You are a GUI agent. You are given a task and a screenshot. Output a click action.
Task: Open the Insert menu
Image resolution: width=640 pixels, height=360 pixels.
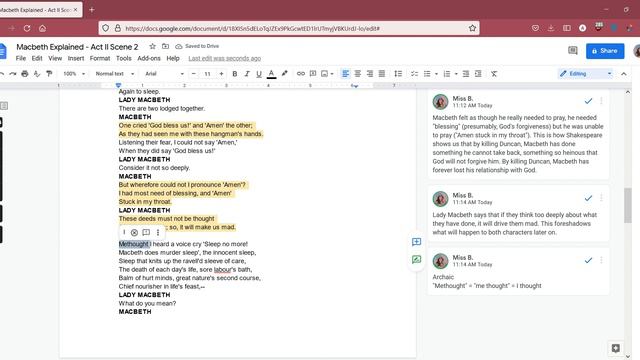[x=76, y=58]
